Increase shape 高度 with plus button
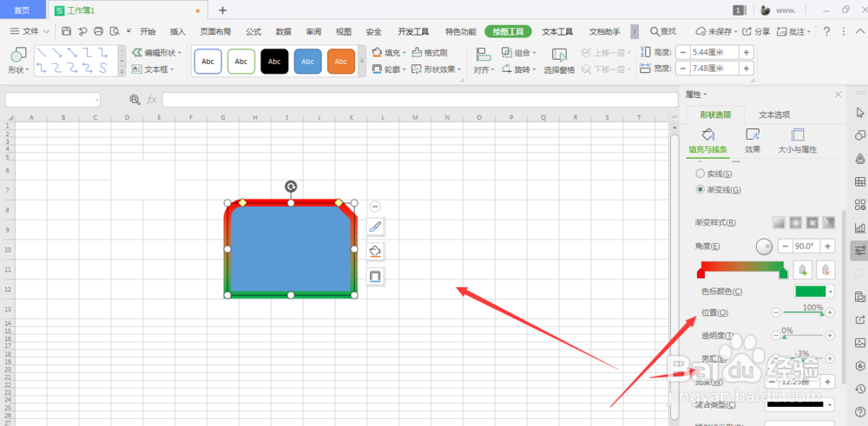This screenshot has width=868, height=426. (x=746, y=53)
